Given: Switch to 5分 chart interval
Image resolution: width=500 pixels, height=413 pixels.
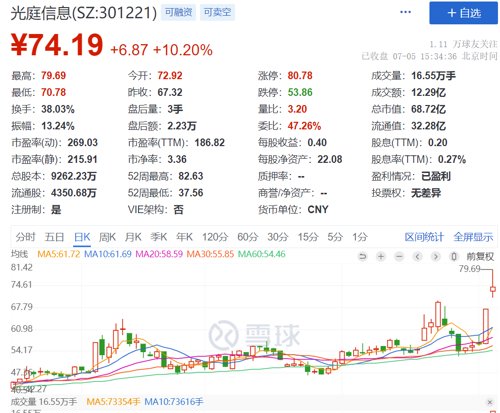Looking at the screenshot, I should point(335,237).
